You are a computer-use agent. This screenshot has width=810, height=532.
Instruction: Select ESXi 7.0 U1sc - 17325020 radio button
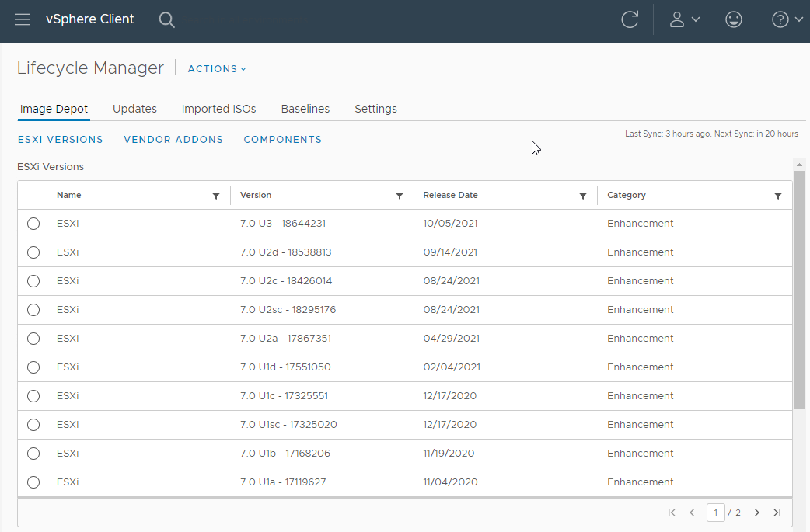tap(33, 425)
